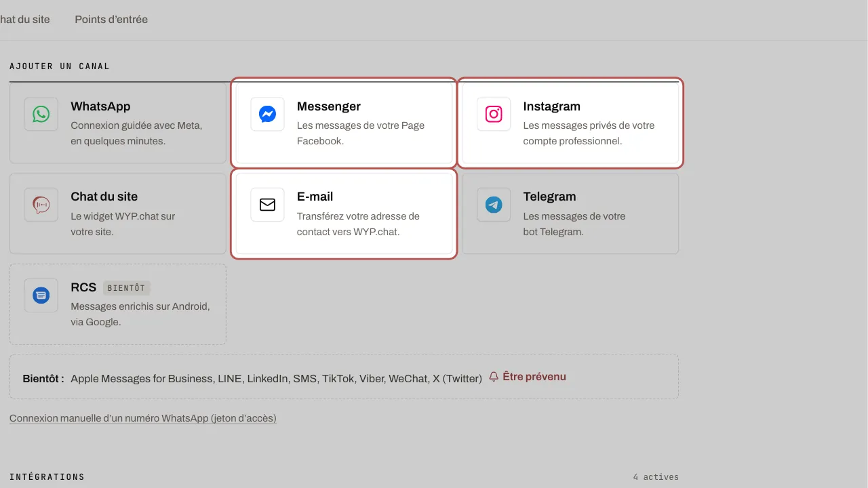This screenshot has height=488, width=868.
Task: Click the RCS message icon
Action: tap(41, 295)
